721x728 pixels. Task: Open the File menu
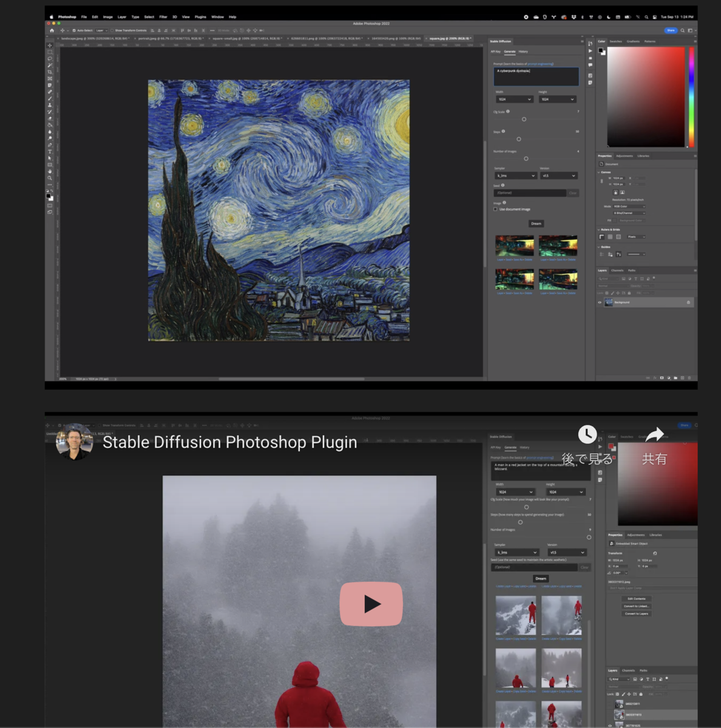(84, 17)
